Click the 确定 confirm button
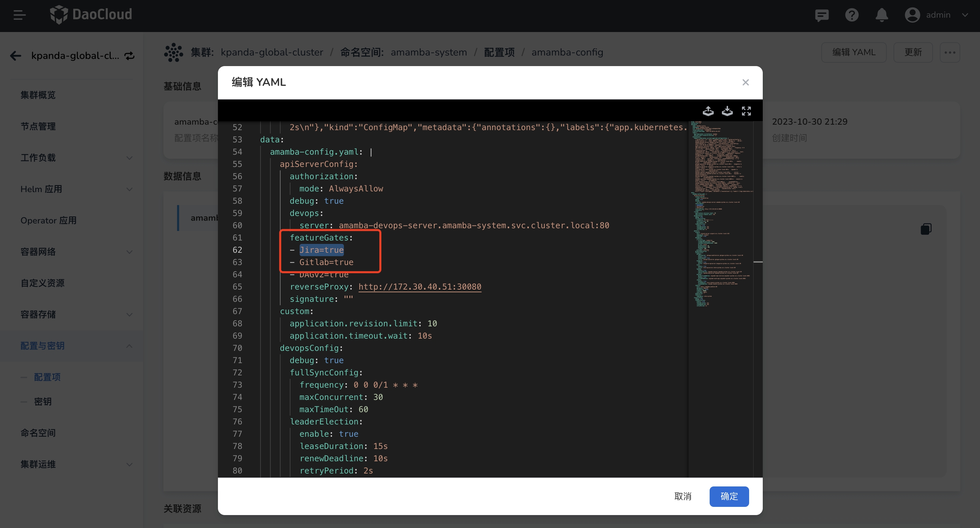 click(729, 496)
